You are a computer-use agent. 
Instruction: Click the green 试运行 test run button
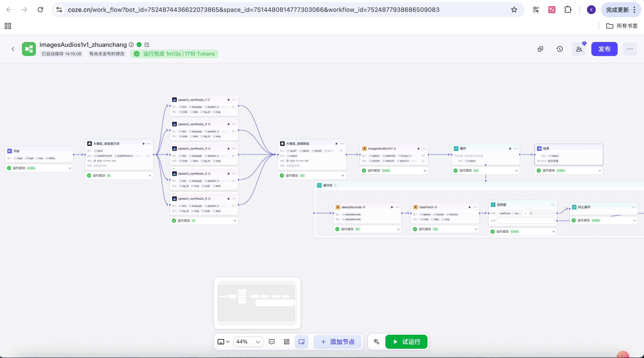[x=406, y=342]
